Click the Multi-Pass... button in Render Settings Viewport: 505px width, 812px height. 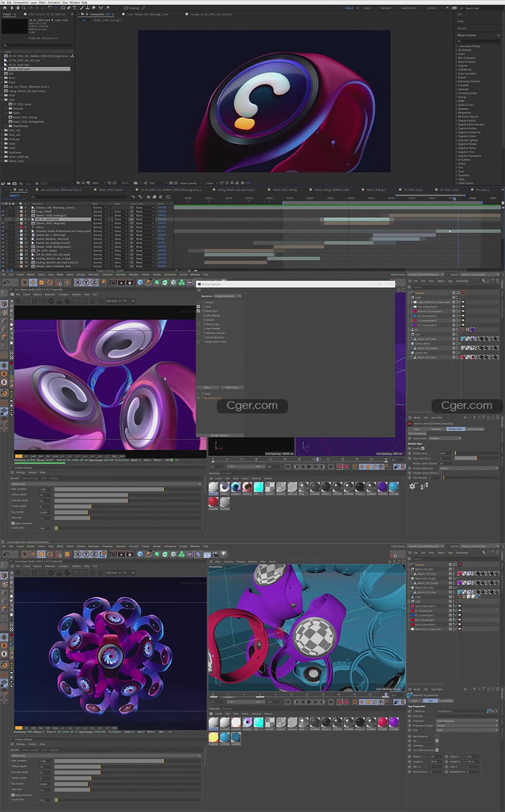[x=232, y=388]
